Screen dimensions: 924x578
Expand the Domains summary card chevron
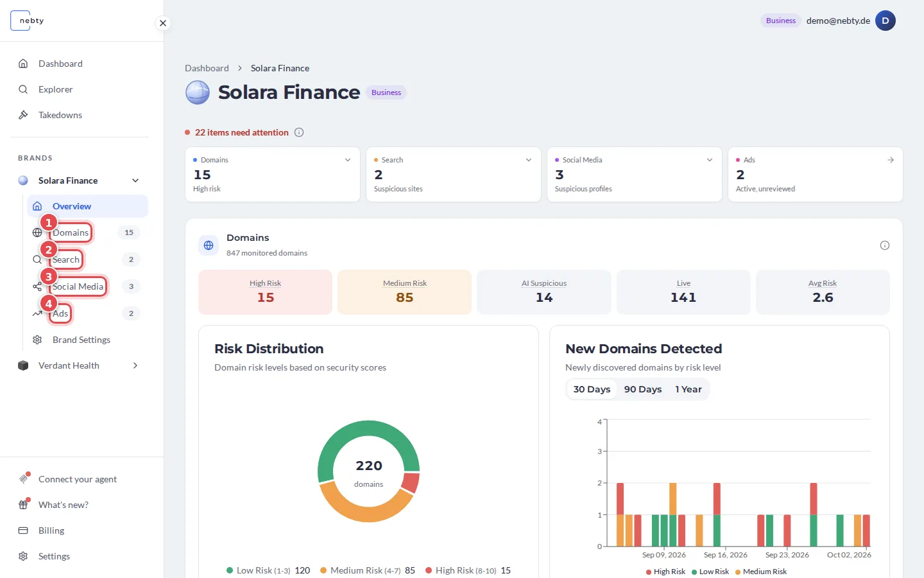pos(348,160)
